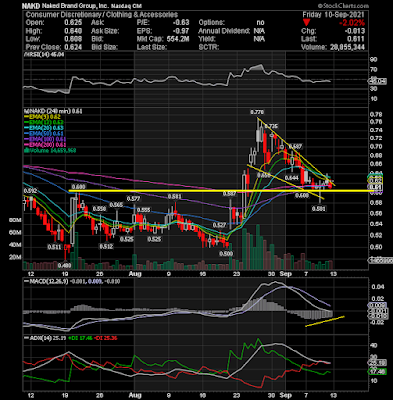Select the Annual Dividend label

(x=224, y=31)
